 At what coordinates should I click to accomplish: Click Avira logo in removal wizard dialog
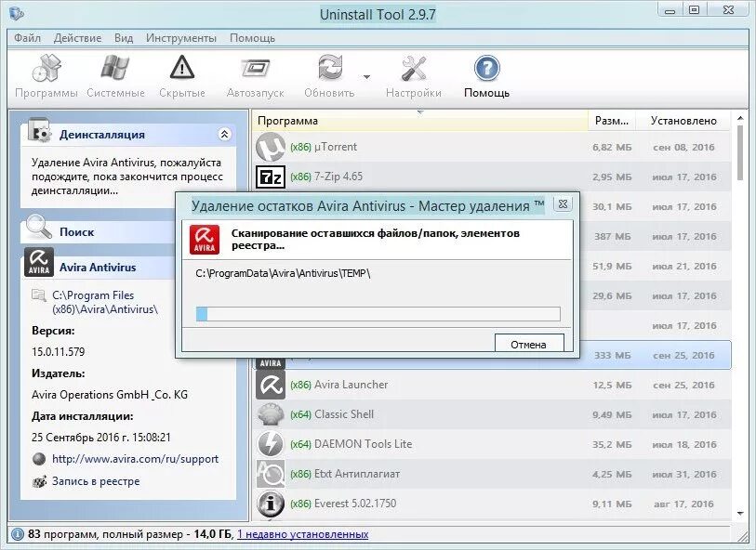[205, 240]
